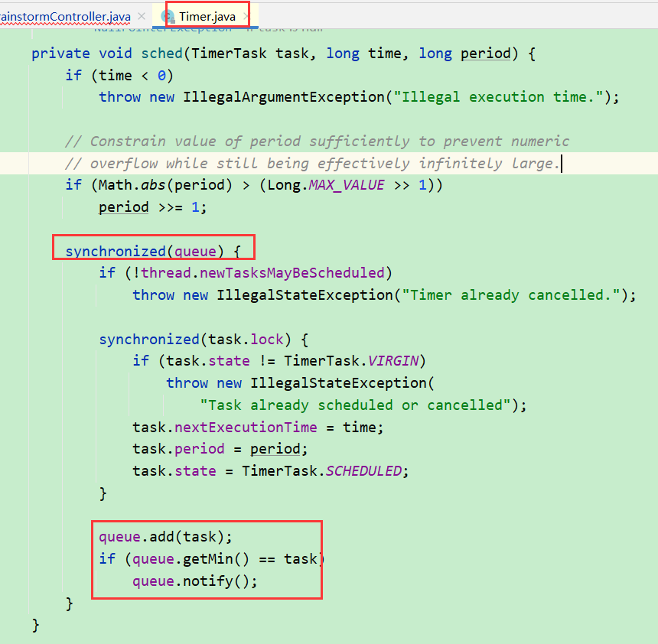Close the rainstormController.java tab
The image size is (658, 644).
tap(142, 16)
